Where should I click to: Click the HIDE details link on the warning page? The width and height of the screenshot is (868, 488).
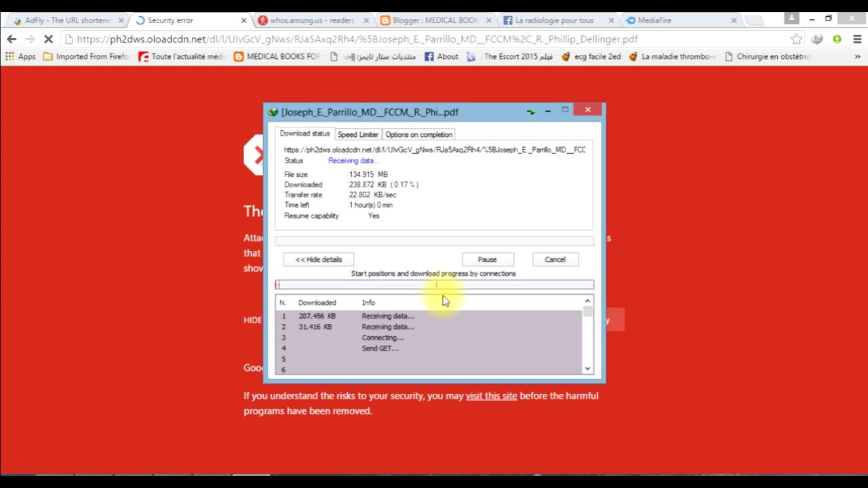[x=253, y=320]
